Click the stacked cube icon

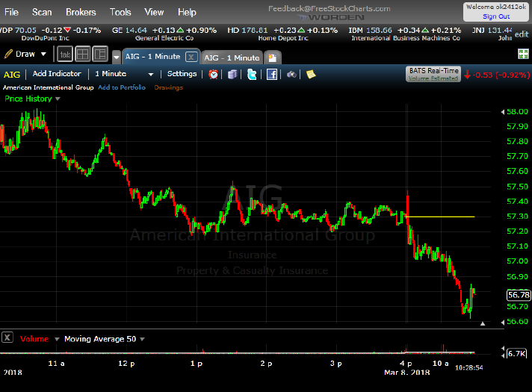click(x=232, y=74)
